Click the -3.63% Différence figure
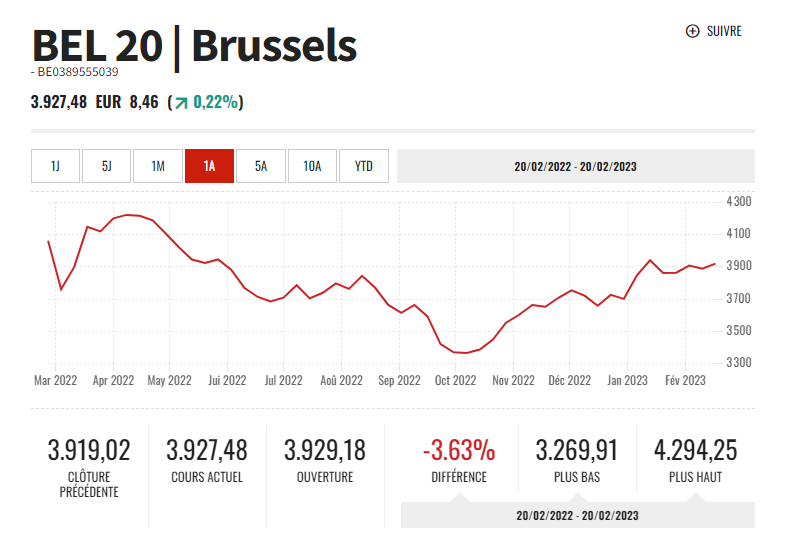The image size is (790, 544). tap(458, 450)
